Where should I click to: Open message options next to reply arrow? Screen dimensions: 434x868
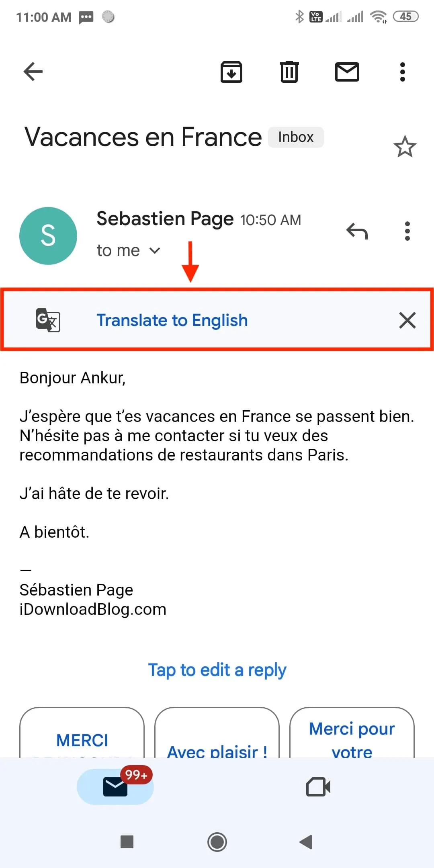point(407,231)
